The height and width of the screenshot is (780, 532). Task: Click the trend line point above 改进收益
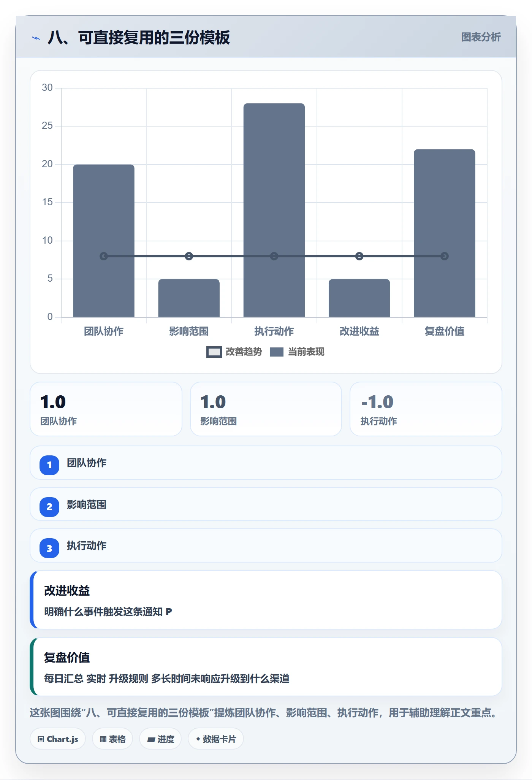359,256
